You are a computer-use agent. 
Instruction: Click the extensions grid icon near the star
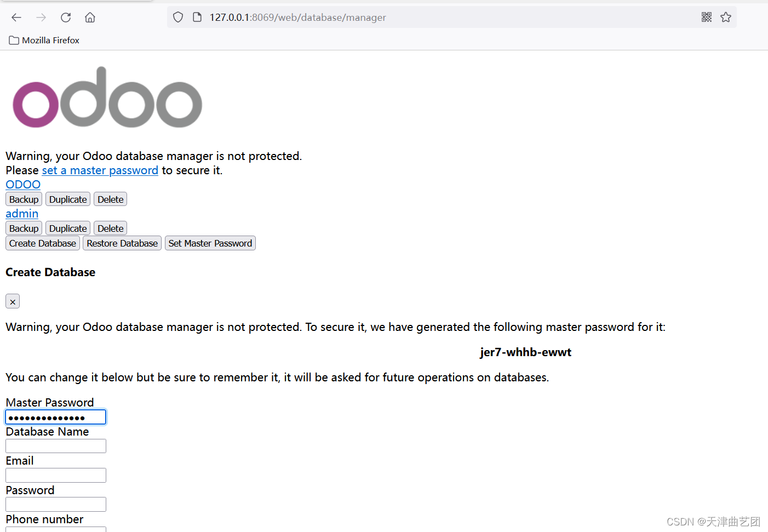click(706, 17)
